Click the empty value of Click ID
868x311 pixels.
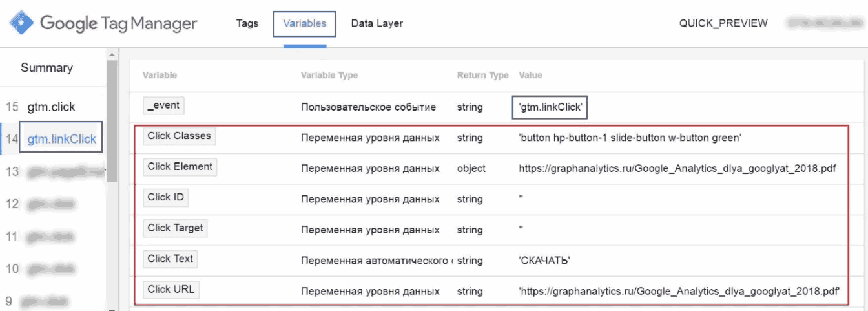(x=521, y=199)
